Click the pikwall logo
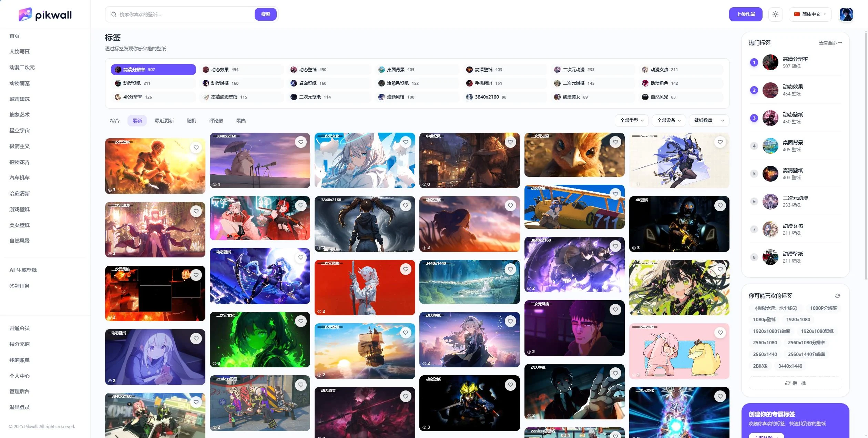The width and height of the screenshot is (868, 438). [x=45, y=14]
